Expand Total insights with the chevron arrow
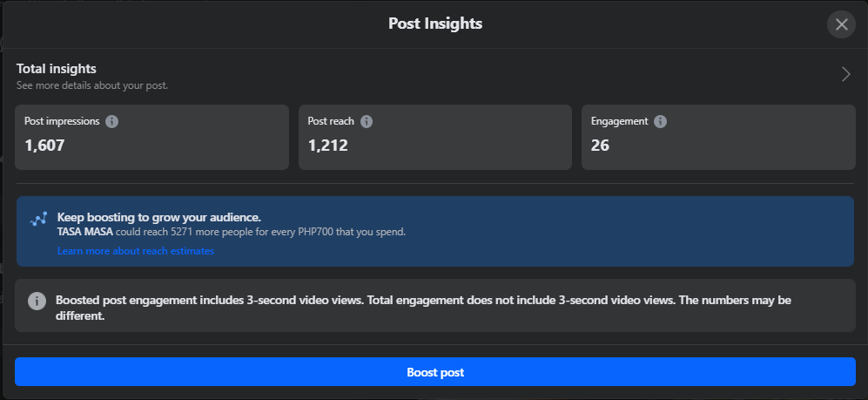 pyautogui.click(x=845, y=74)
